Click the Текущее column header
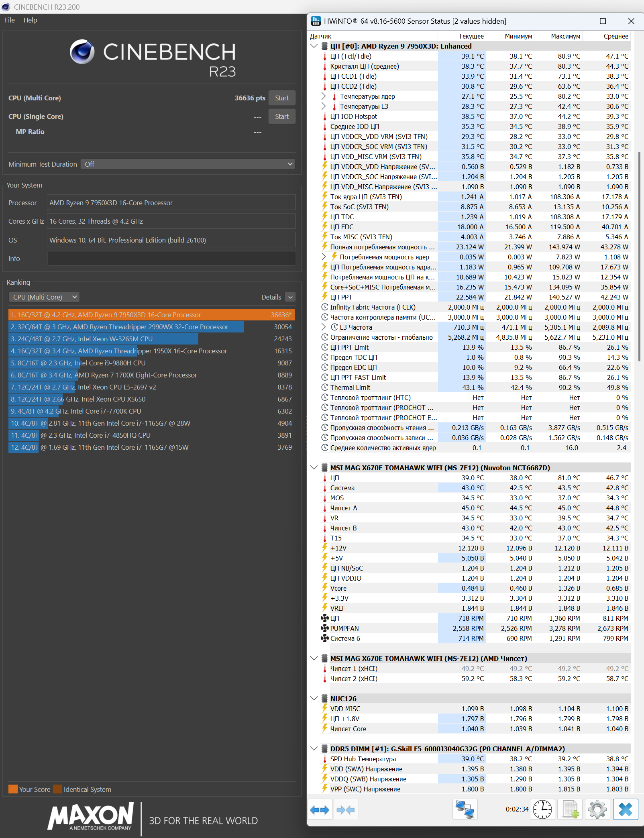This screenshot has height=838, width=644. tap(462, 36)
